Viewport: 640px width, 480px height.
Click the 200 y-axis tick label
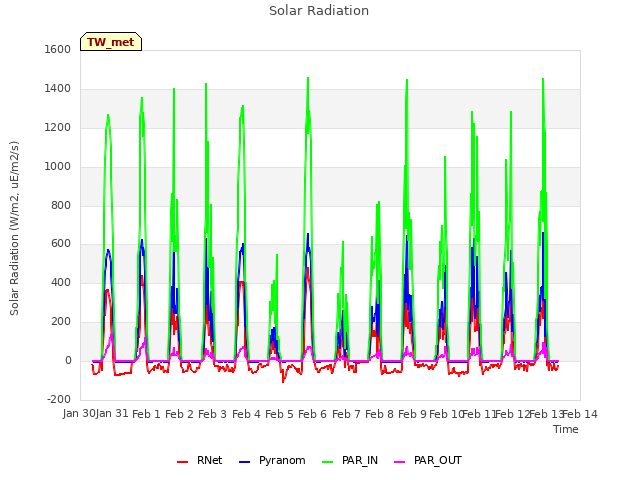tap(61, 322)
